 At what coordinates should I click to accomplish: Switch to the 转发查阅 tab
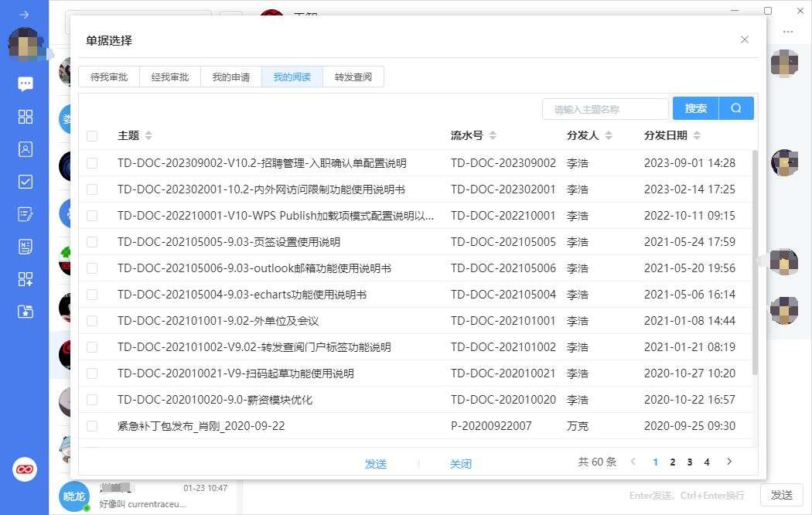[353, 77]
